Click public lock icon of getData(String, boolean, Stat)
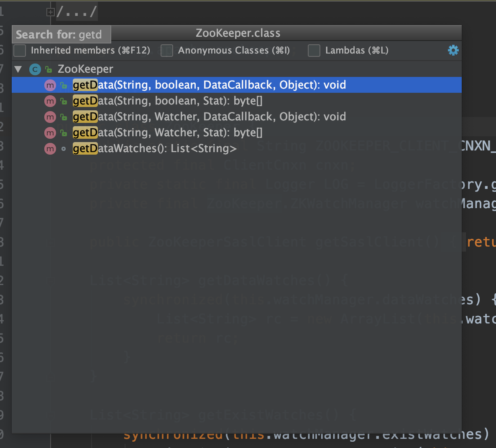 click(64, 101)
